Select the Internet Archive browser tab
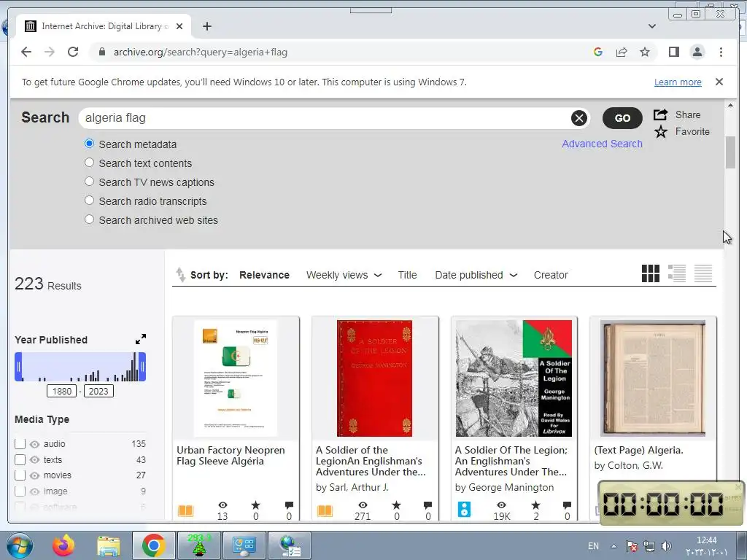Image resolution: width=747 pixels, height=560 pixels. coord(104,26)
